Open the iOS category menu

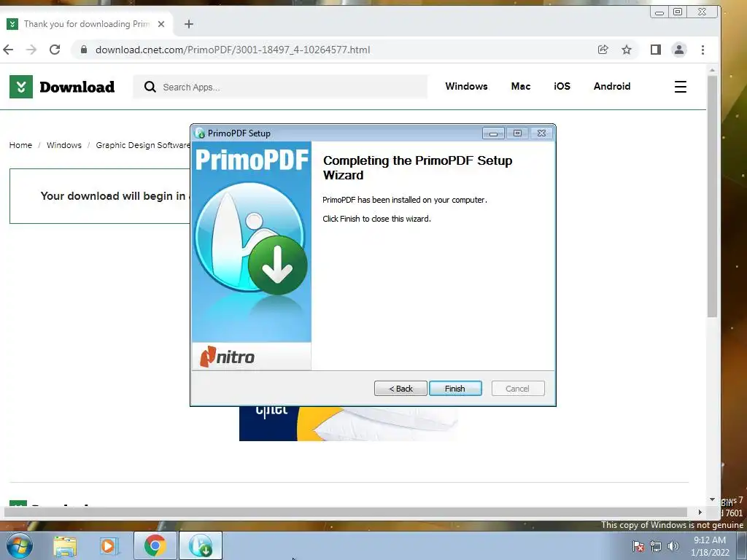point(562,86)
